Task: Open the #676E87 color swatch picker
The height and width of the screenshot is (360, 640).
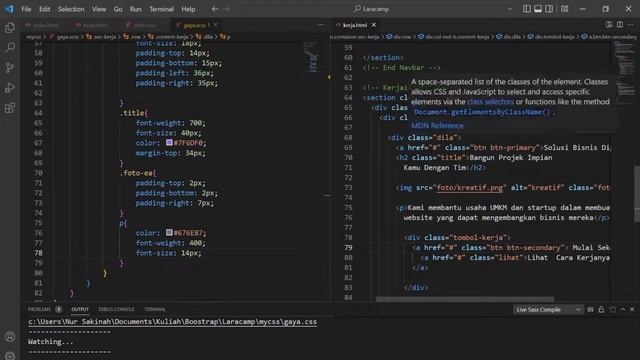Action: pyautogui.click(x=169, y=232)
